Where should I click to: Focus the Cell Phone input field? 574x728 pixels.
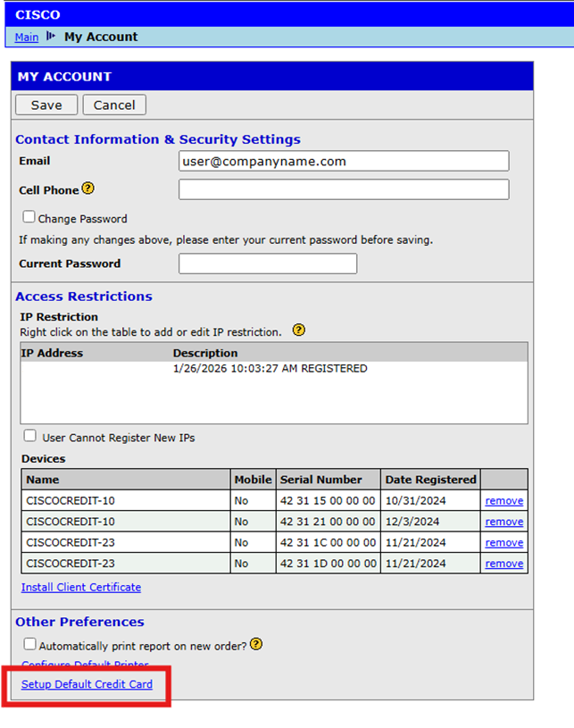tap(344, 189)
